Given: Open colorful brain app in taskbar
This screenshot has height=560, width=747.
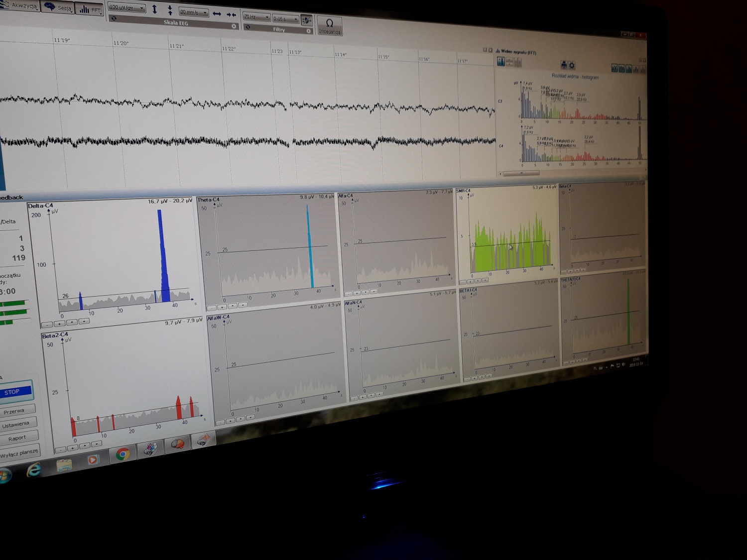Looking at the screenshot, I should (x=150, y=448).
